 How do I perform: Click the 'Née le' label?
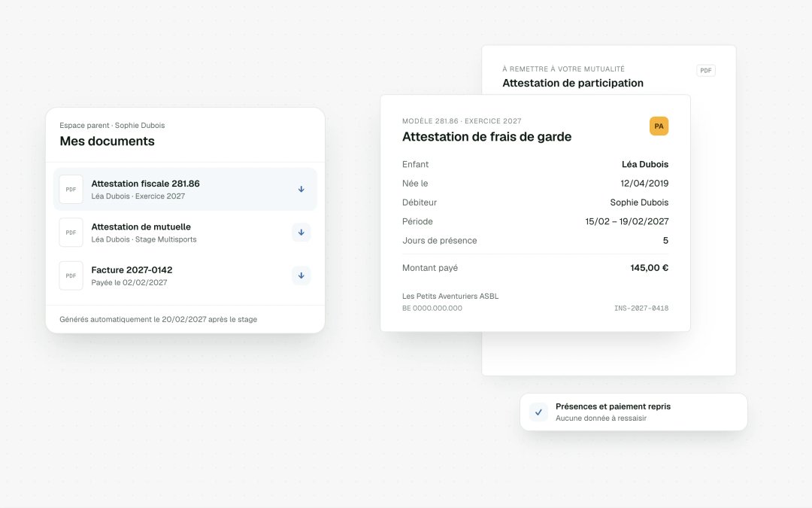(415, 184)
